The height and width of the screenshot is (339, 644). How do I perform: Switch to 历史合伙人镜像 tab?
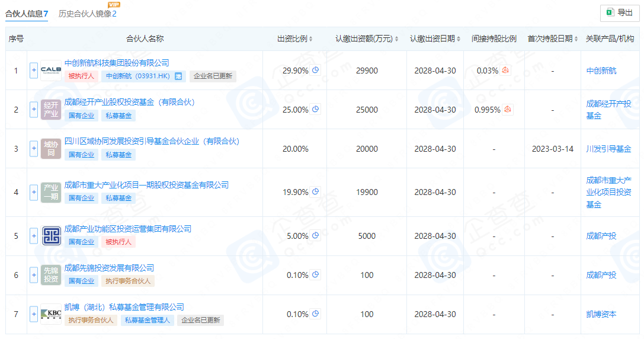pyautogui.click(x=87, y=14)
